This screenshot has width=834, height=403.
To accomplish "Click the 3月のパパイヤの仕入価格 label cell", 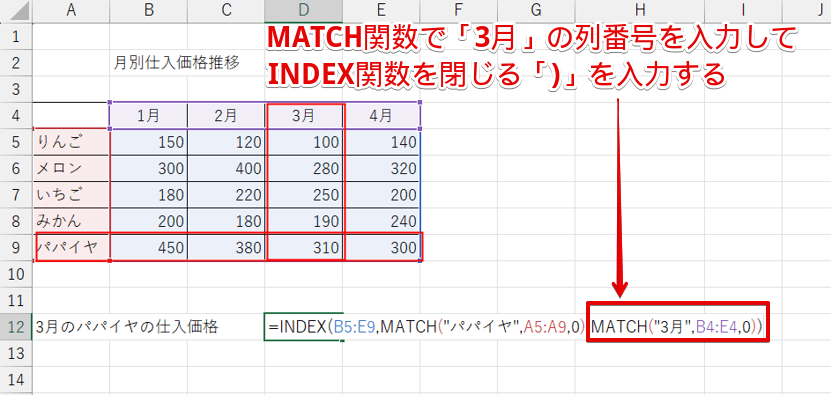I will pyautogui.click(x=127, y=327).
